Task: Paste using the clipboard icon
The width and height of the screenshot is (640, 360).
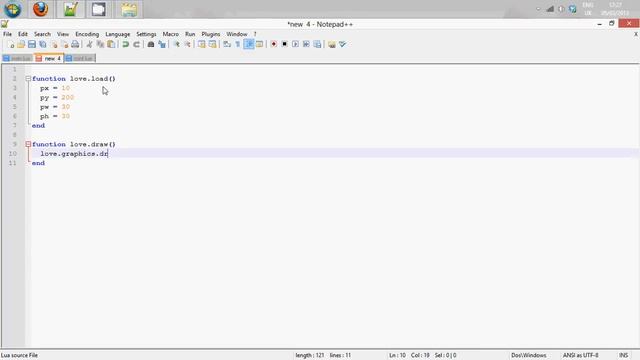Action: point(111,44)
